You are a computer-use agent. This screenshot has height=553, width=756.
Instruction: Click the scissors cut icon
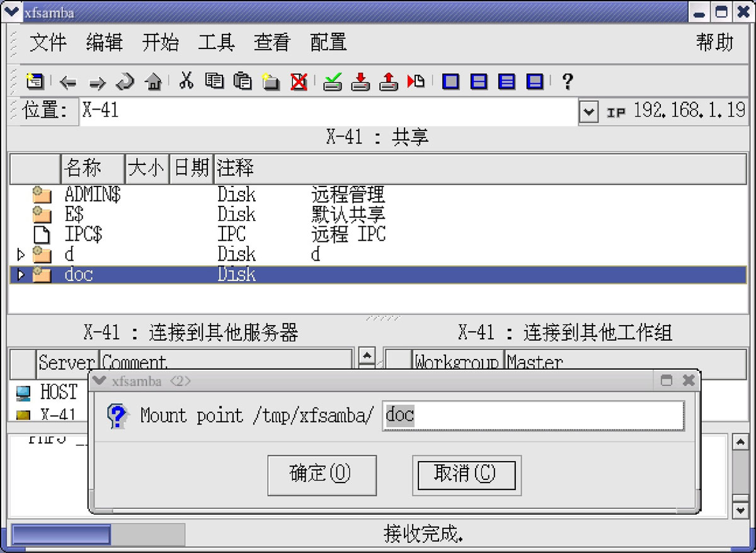click(x=186, y=81)
